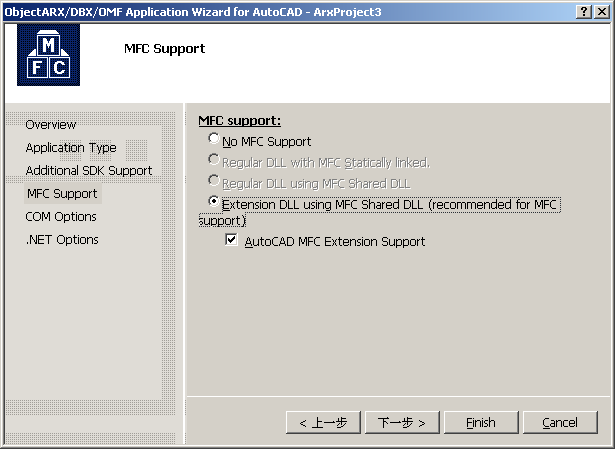Select No MFC Support radio option
Viewport: 615px width, 449px height.
214,141
